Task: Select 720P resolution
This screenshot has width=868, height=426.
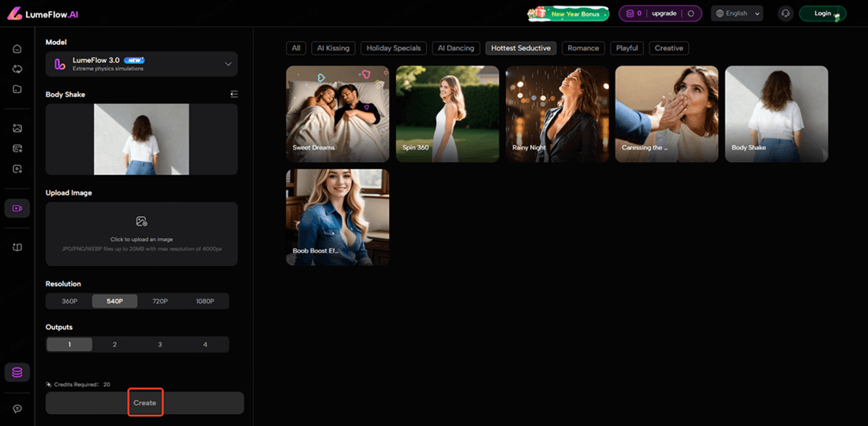Action: click(160, 301)
